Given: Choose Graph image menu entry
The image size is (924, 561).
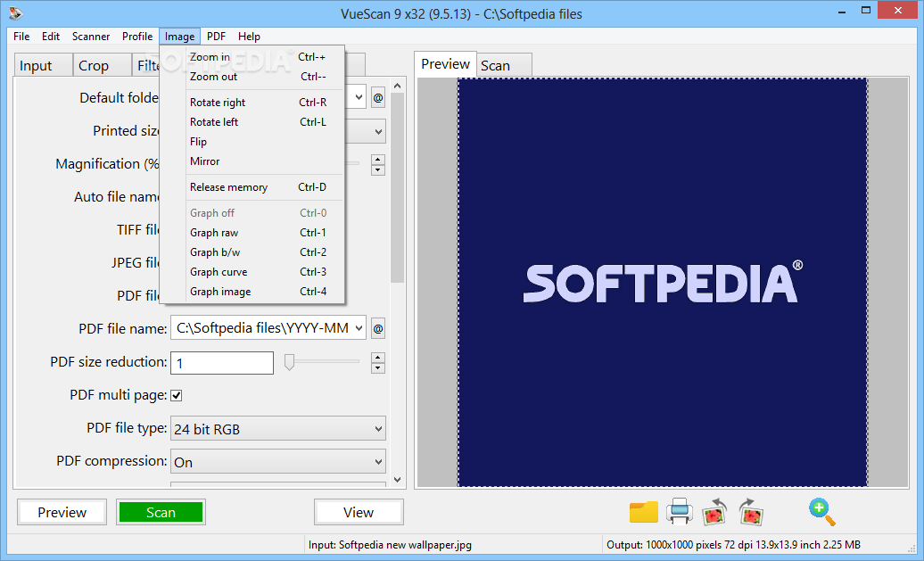Looking at the screenshot, I should (x=252, y=292).
